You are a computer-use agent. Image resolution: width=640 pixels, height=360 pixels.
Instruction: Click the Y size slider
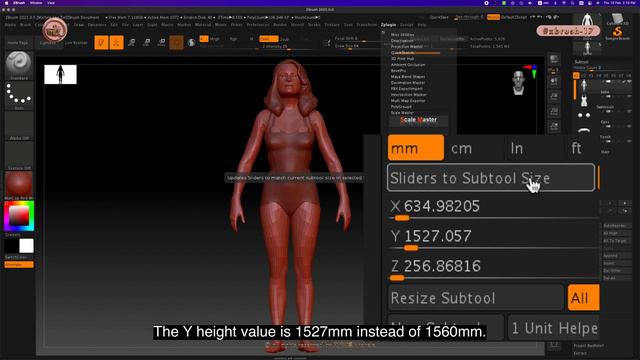click(493, 239)
